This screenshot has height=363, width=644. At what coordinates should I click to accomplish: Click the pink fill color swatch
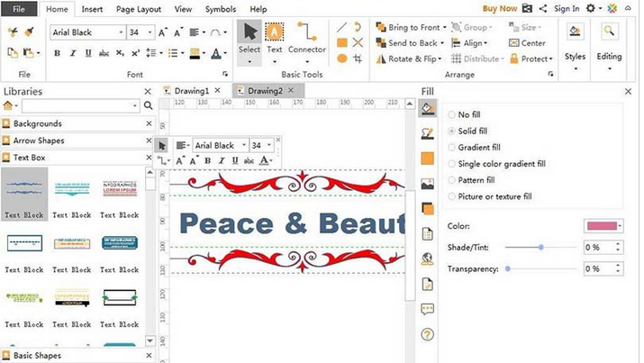pos(602,226)
